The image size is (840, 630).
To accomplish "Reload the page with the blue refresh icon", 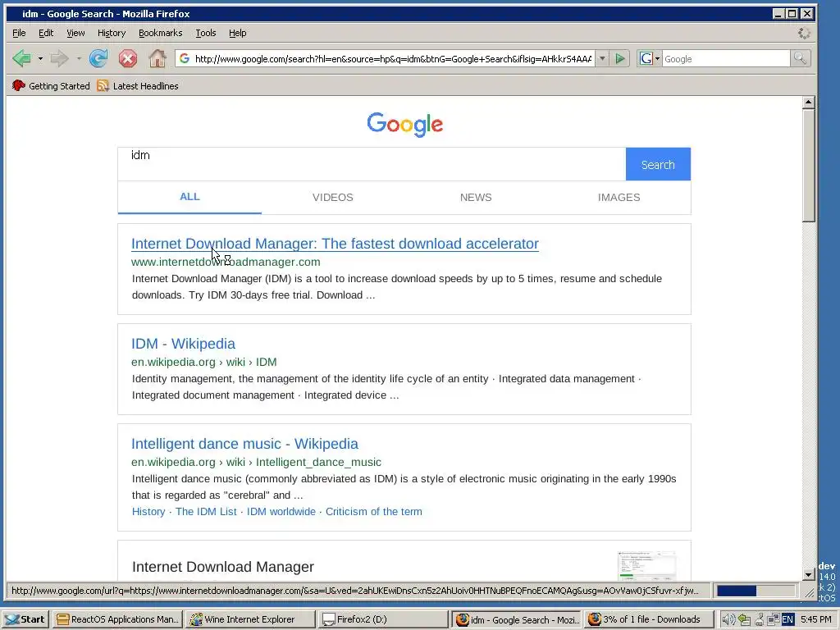I will 98,58.
